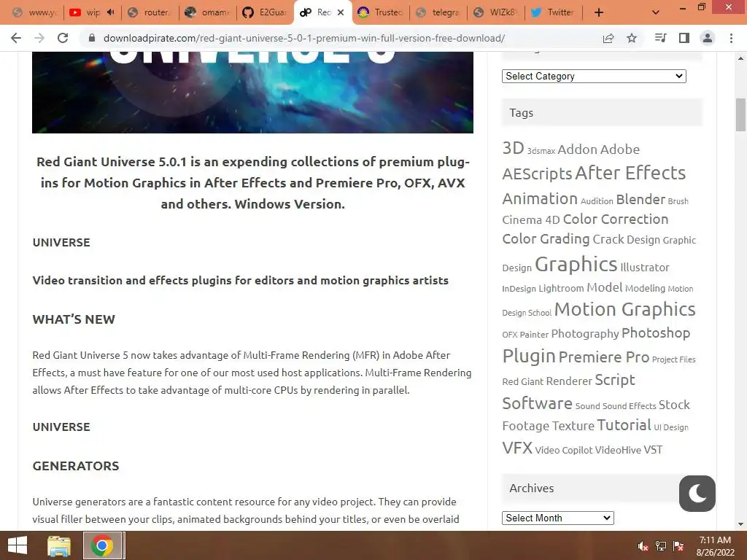Click the VideoHive tag link
Image resolution: width=747 pixels, height=560 pixels.
(618, 449)
